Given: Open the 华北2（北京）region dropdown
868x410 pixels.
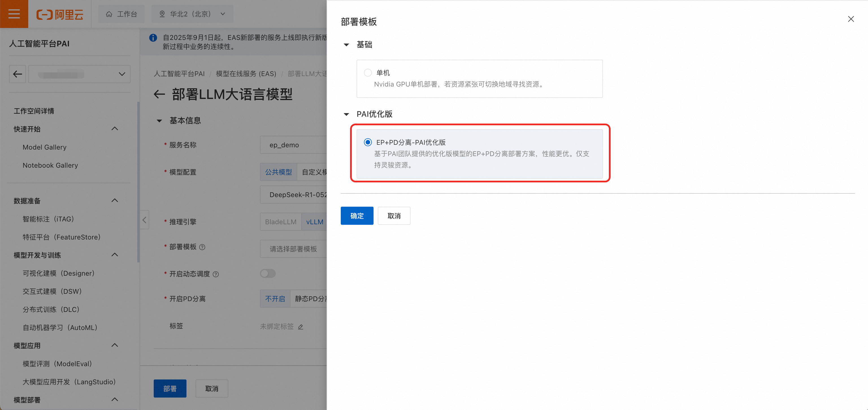Looking at the screenshot, I should point(192,14).
